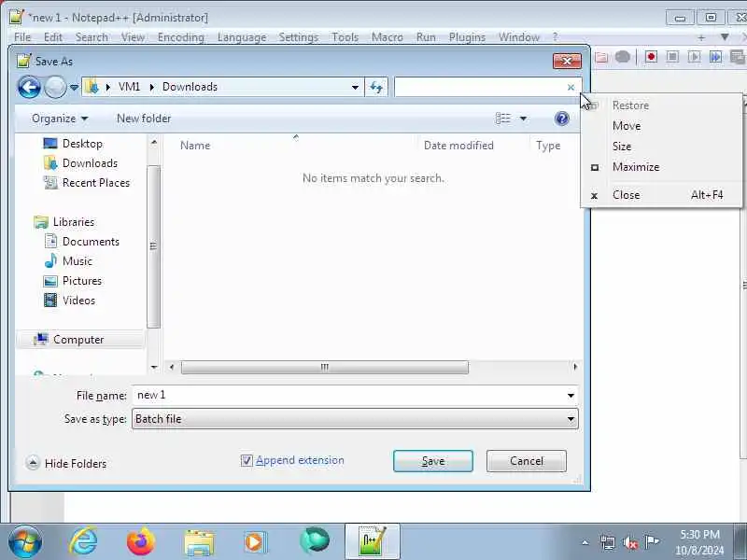Viewport: 747px width, 560px height.
Task: Click the Notepad++ taskbar button
Action: click(x=372, y=541)
